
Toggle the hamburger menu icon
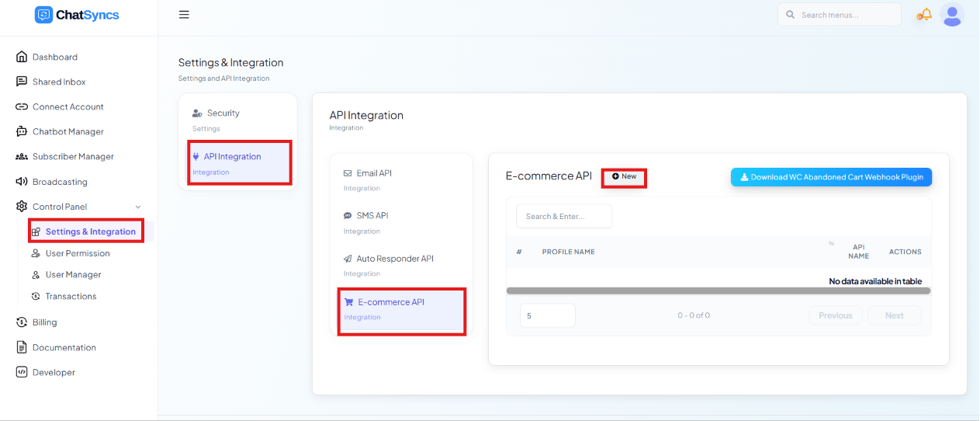tap(184, 15)
